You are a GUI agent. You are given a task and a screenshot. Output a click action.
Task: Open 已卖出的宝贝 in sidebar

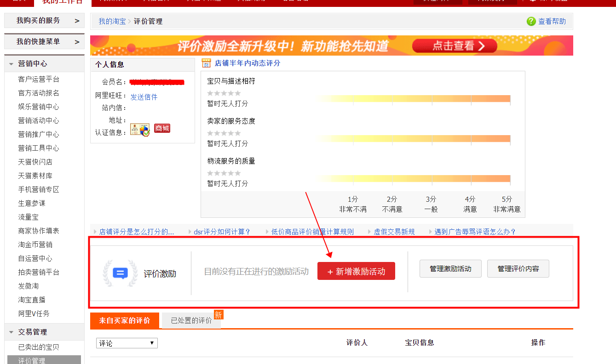click(39, 347)
